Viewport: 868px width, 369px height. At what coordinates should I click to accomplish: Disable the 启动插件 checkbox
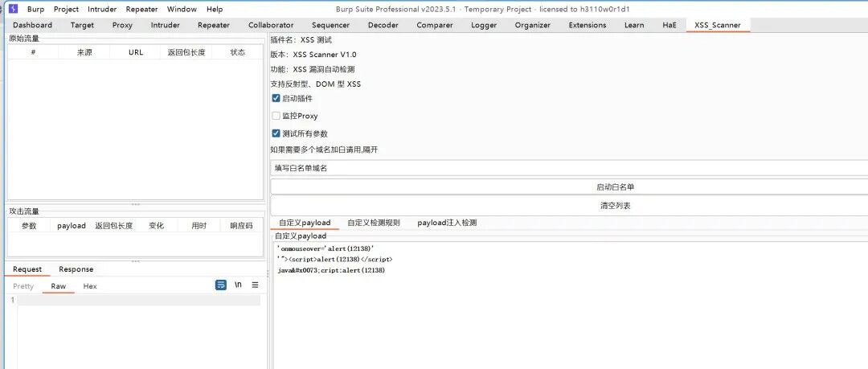(276, 98)
